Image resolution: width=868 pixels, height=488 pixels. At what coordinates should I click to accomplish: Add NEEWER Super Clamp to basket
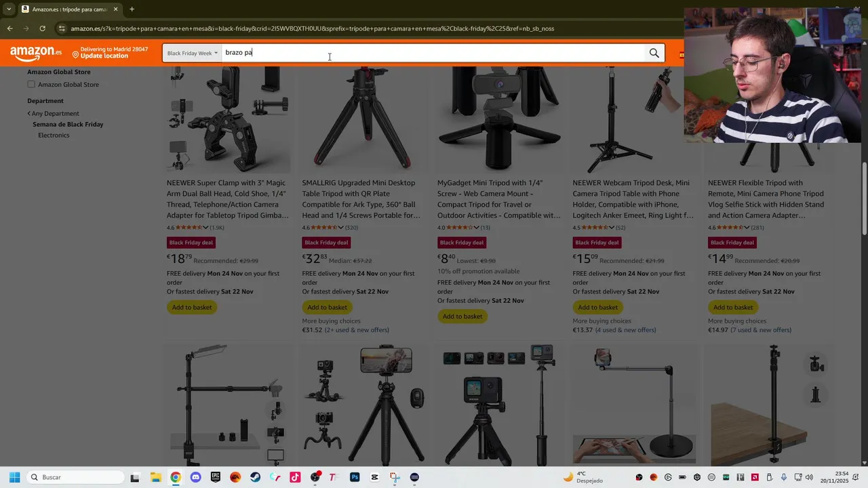(x=192, y=307)
